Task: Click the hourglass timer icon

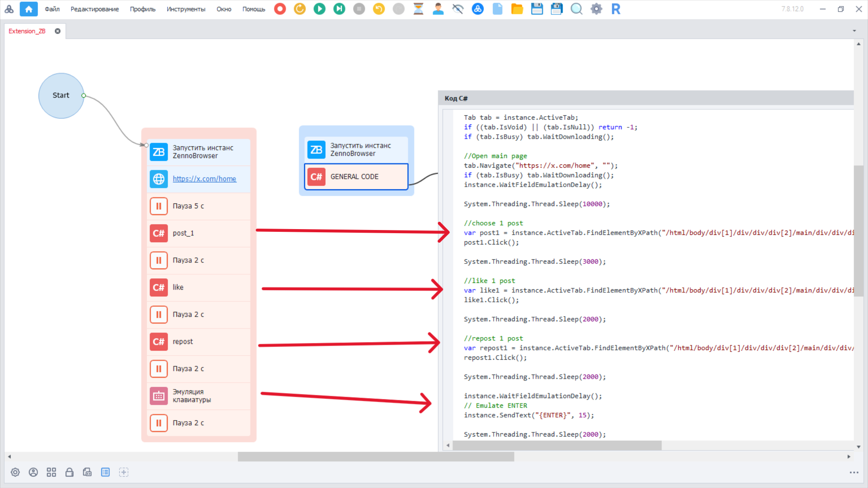Action: pyautogui.click(x=418, y=9)
